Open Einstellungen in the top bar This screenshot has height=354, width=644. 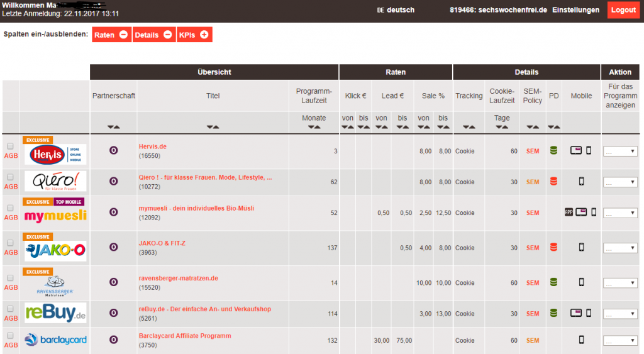tap(575, 10)
